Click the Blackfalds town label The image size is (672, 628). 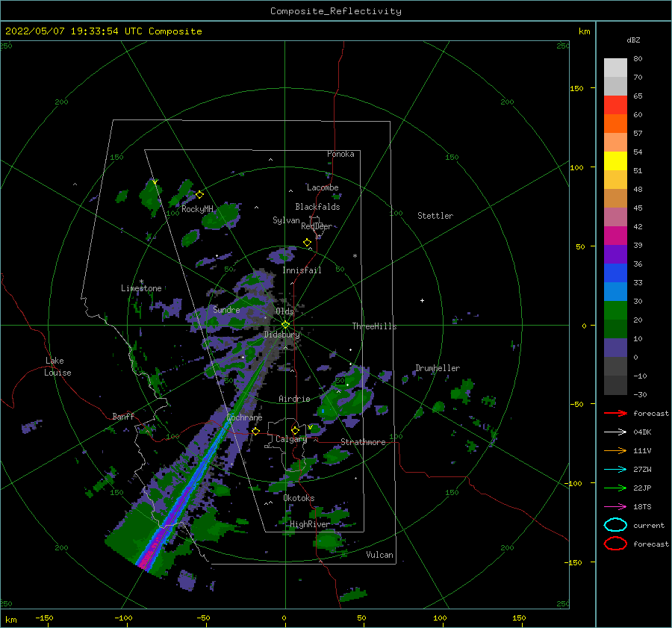317,207
